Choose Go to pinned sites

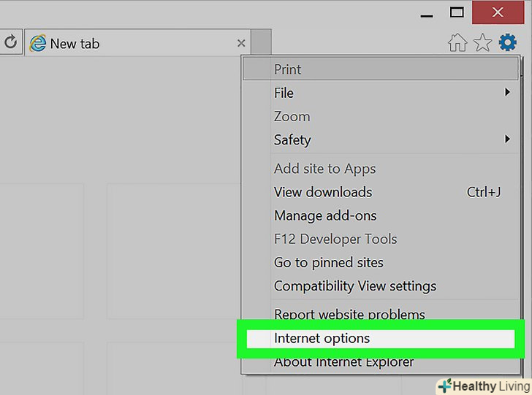380,263
